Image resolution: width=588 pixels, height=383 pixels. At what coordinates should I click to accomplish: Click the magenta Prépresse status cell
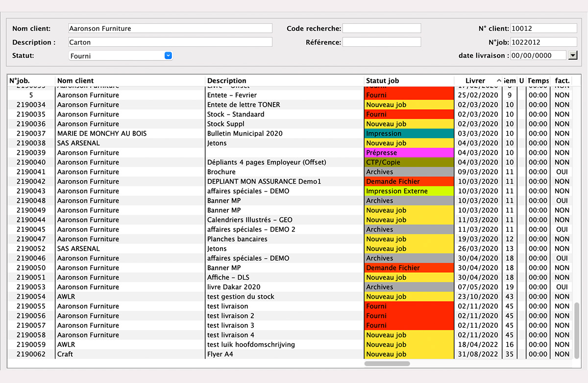[409, 153]
